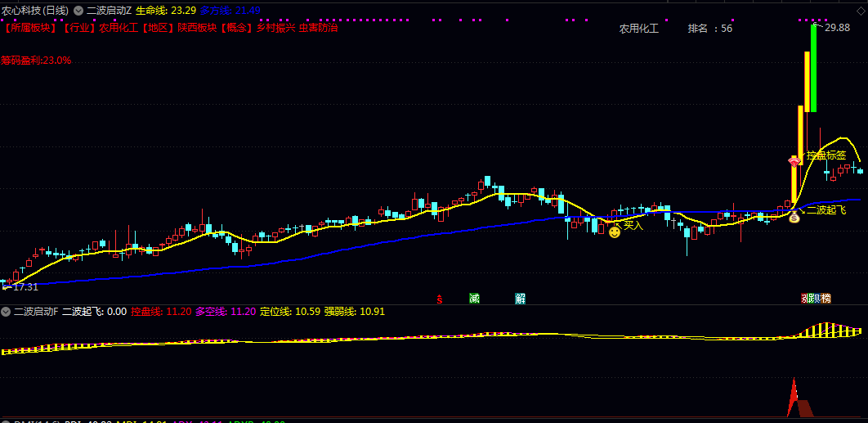Open the dropdown arrow before 二波启动F
The height and width of the screenshot is (423, 868).
tap(6, 312)
